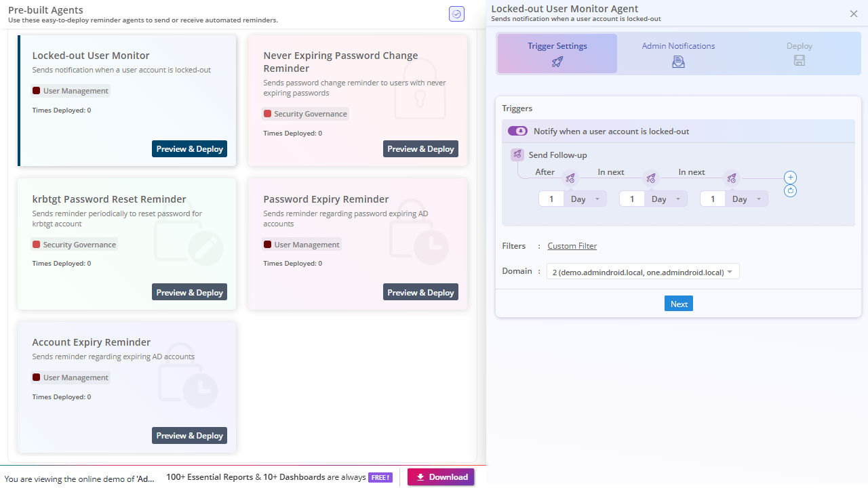Preview & Deploy the Locked-out User Monitor agent
The image size is (868, 488).
click(190, 149)
